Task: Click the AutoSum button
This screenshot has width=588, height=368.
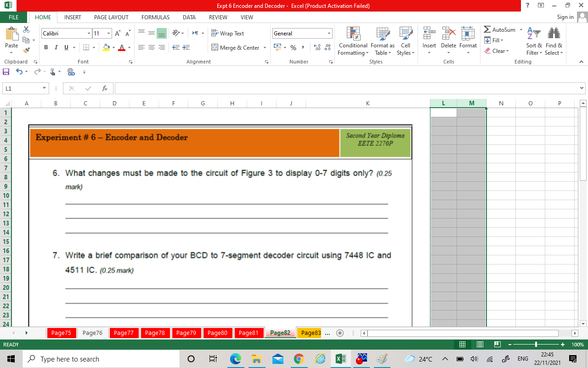Action: click(x=501, y=29)
